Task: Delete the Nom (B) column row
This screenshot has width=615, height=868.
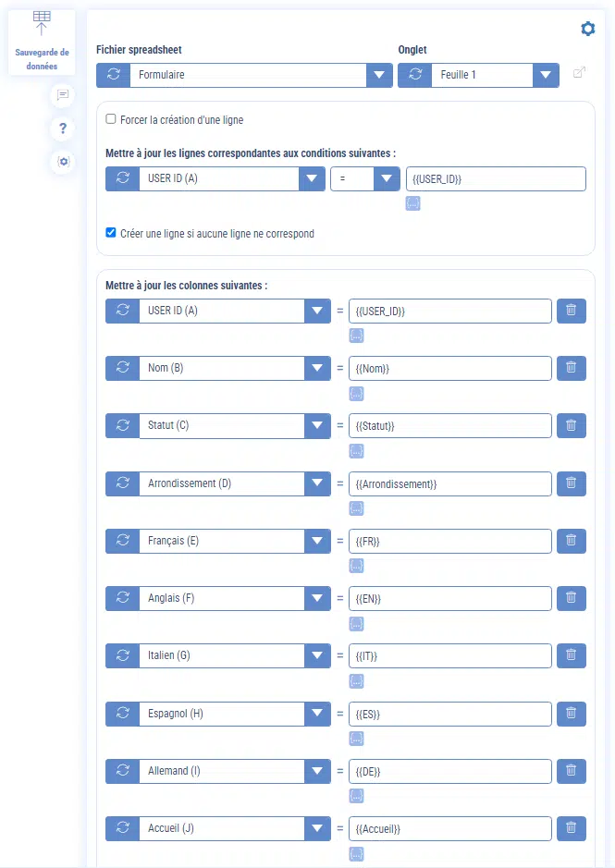Action: pyautogui.click(x=571, y=368)
